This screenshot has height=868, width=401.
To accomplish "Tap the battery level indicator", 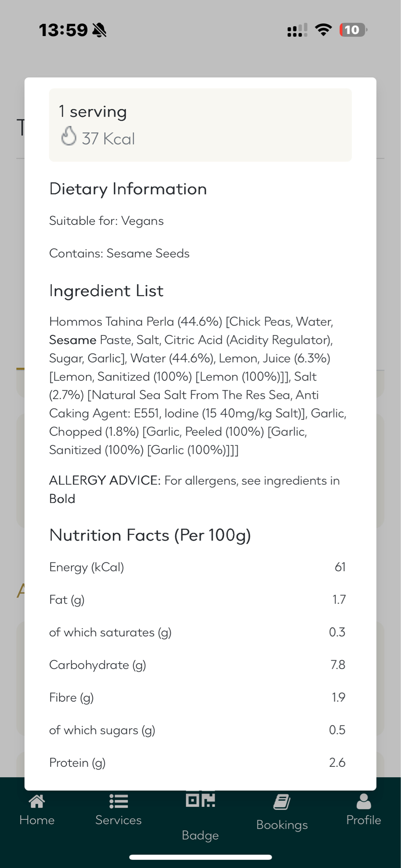I will tap(353, 30).
